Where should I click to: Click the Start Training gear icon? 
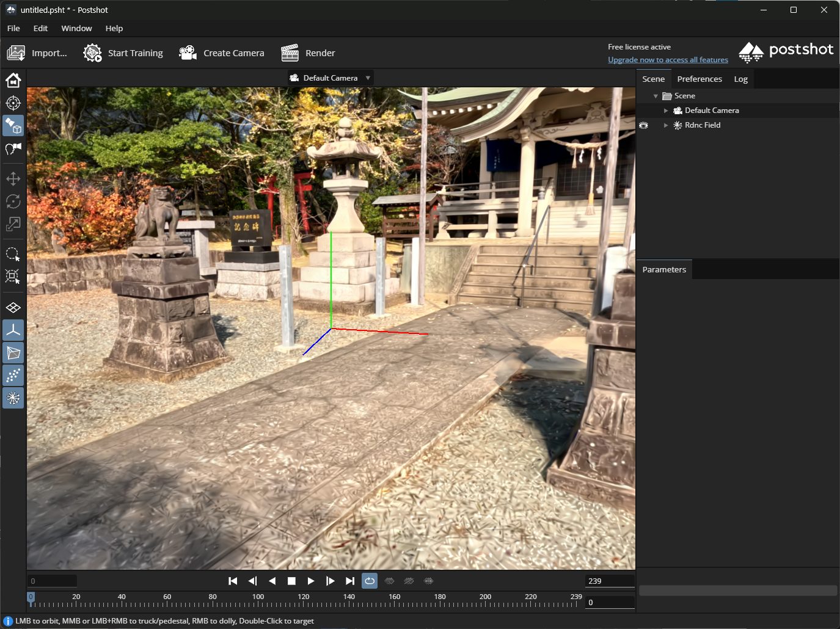point(92,53)
